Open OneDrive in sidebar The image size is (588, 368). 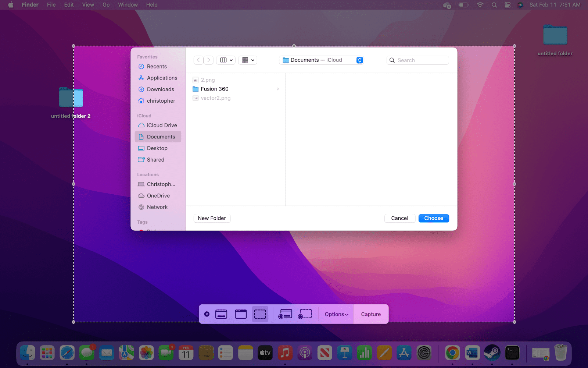pos(158,196)
